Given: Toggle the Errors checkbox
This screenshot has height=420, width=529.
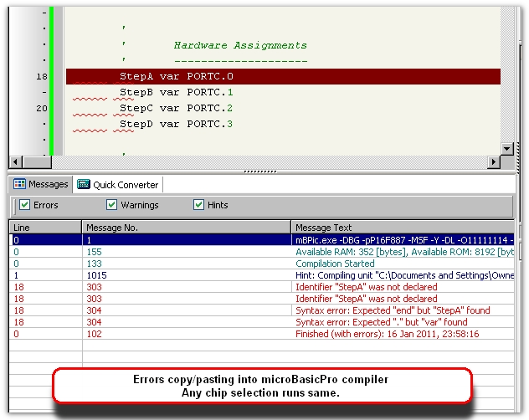Looking at the screenshot, I should 26,205.
